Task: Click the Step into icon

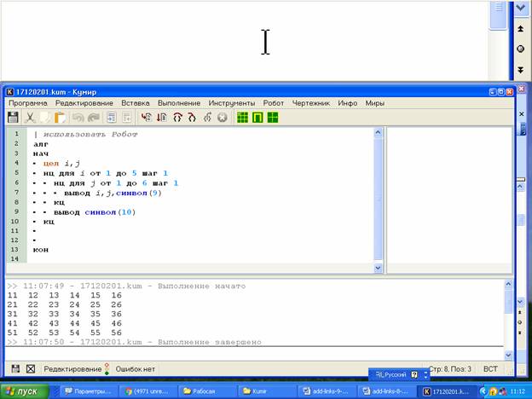Action: tap(192, 118)
